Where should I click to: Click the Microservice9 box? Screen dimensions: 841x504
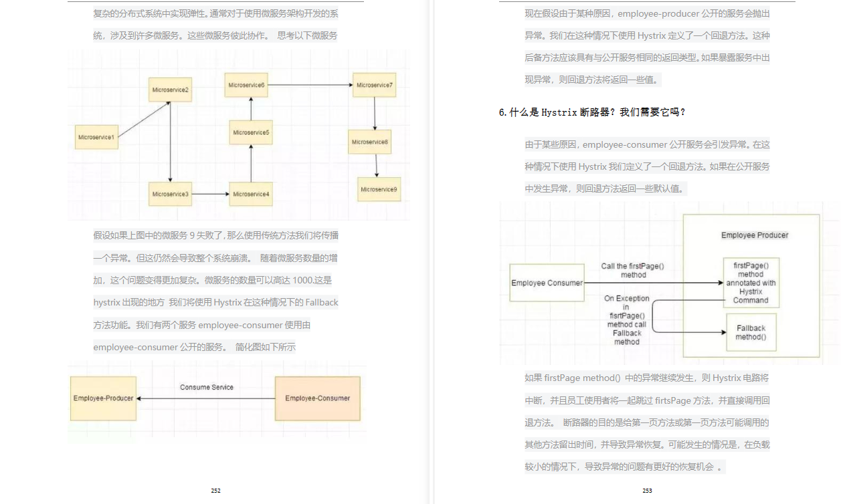click(x=379, y=189)
